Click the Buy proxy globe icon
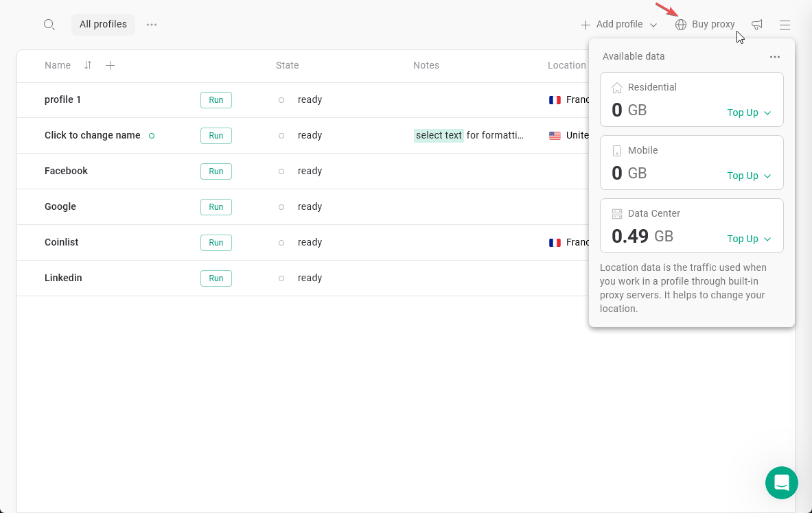Image resolution: width=812 pixels, height=513 pixels. pos(680,25)
